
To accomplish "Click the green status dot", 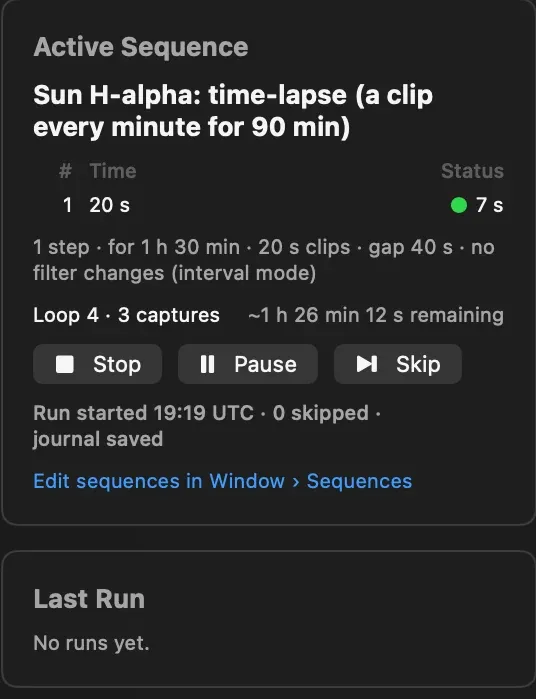I will [x=459, y=206].
